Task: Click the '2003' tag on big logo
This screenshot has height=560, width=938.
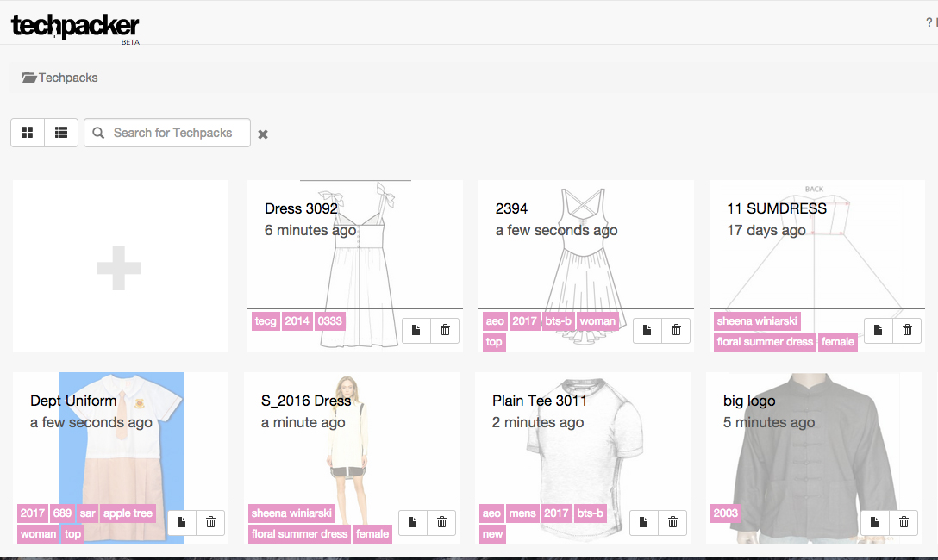Action: tap(726, 513)
